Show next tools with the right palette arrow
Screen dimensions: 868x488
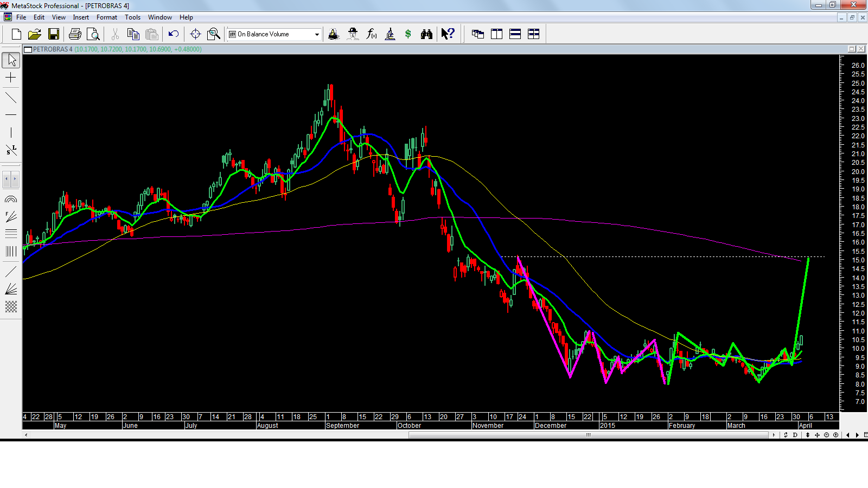(15, 178)
